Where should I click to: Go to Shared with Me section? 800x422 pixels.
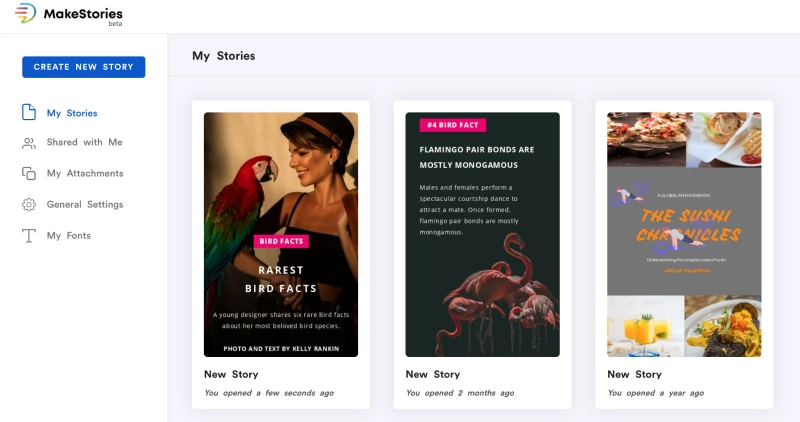[x=84, y=143]
